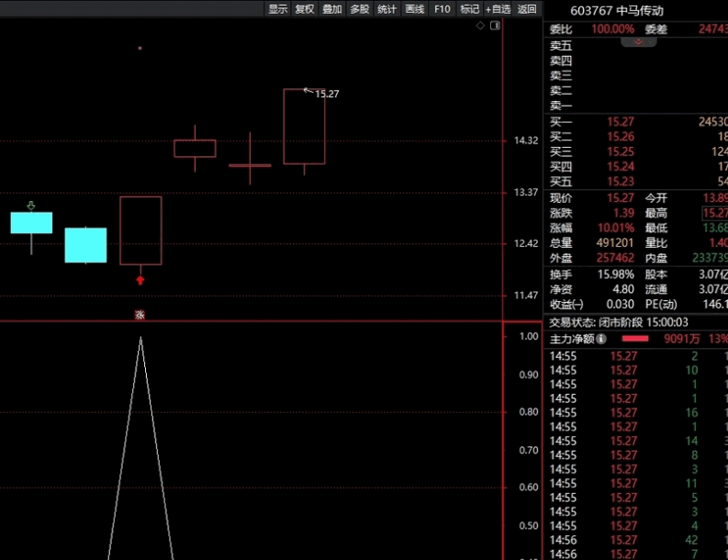Screen dimensions: 728x560
Task: Go back with the 返回 button
Action: [x=527, y=9]
